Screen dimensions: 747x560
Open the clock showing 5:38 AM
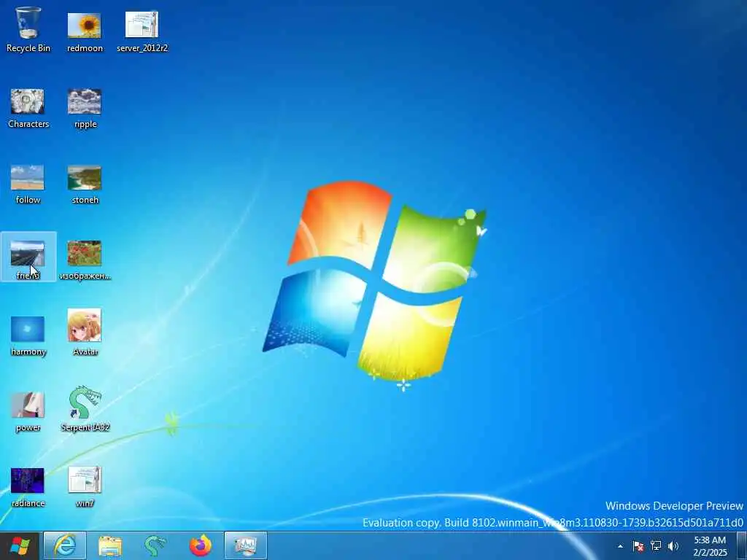pos(710,546)
